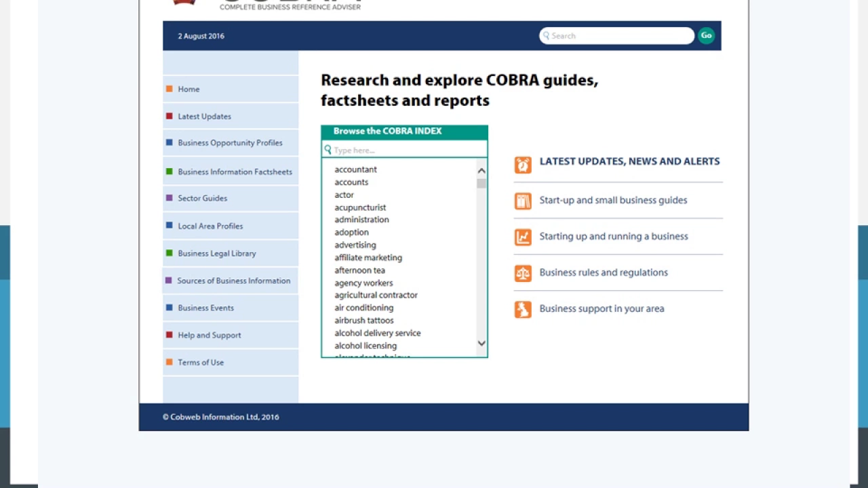Open Starting up and running a business link
The height and width of the screenshot is (488, 868).
(x=614, y=237)
